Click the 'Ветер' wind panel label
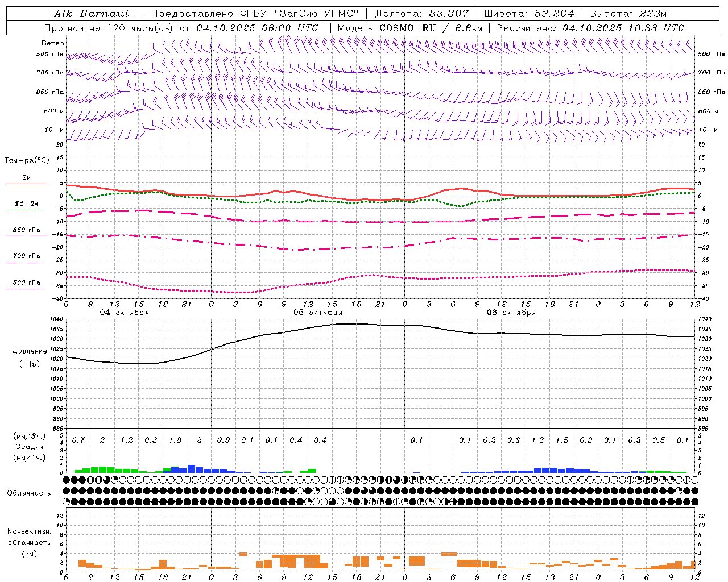 52,43
